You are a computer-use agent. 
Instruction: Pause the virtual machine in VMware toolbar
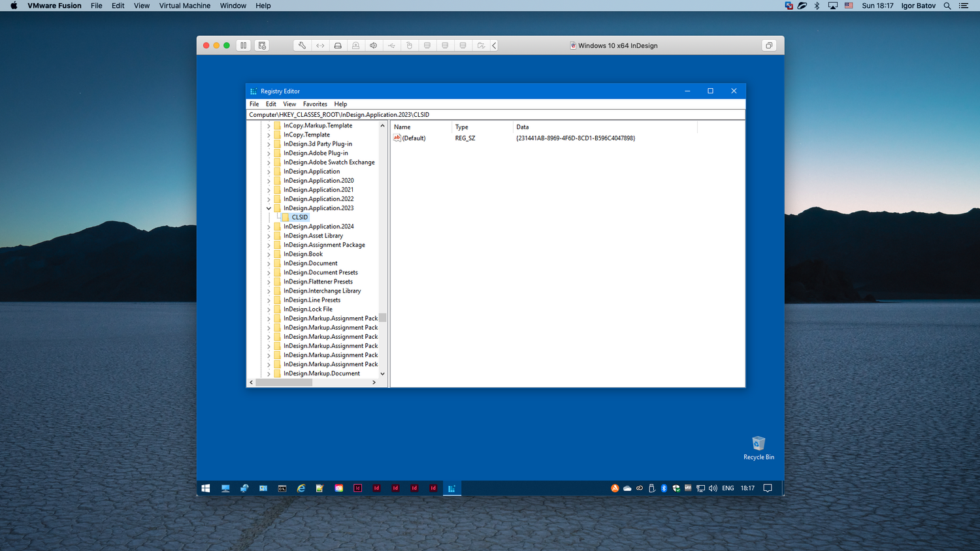click(243, 46)
